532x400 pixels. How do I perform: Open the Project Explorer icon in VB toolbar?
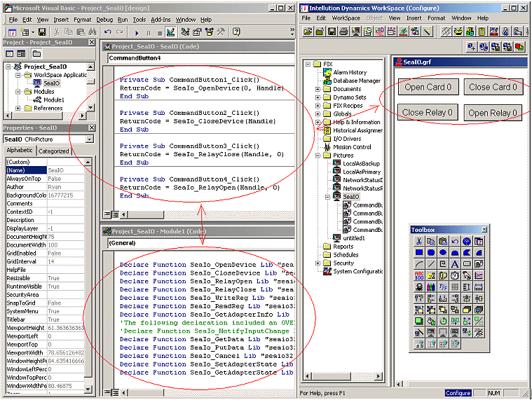(x=185, y=32)
